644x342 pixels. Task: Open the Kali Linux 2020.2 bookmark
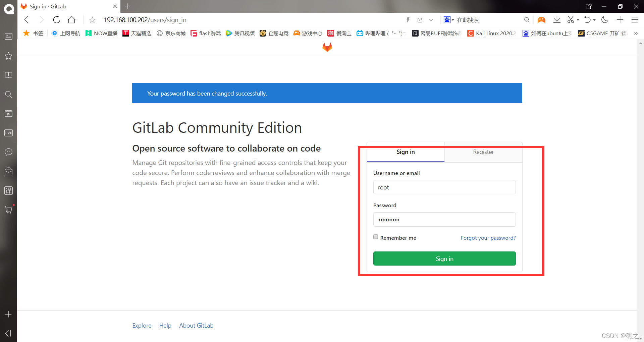pyautogui.click(x=492, y=33)
